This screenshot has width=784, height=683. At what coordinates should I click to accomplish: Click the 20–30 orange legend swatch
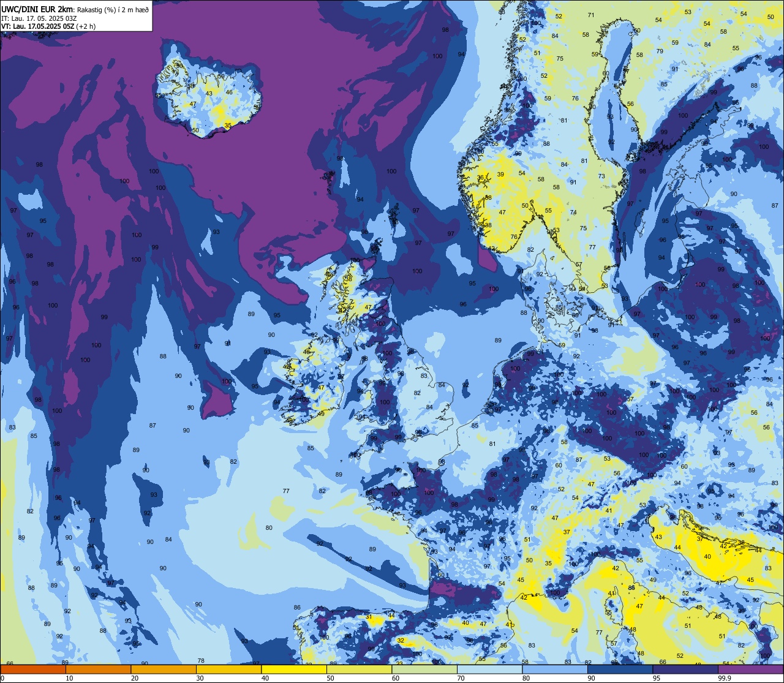point(164,670)
